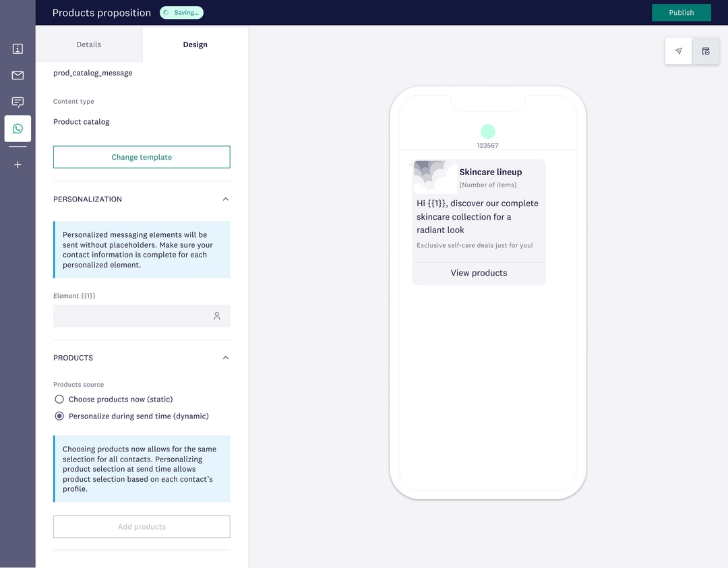Open the Design tab
Viewport: 728px width, 568px height.
pos(195,44)
